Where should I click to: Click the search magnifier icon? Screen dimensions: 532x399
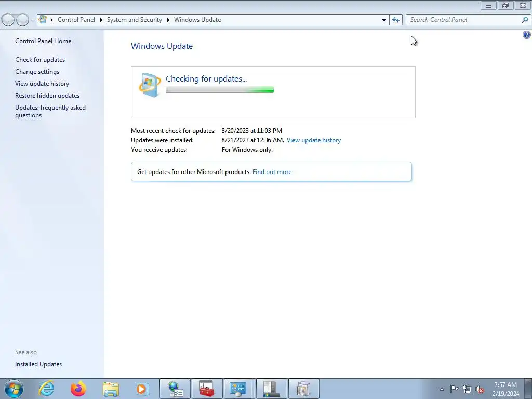(x=525, y=20)
